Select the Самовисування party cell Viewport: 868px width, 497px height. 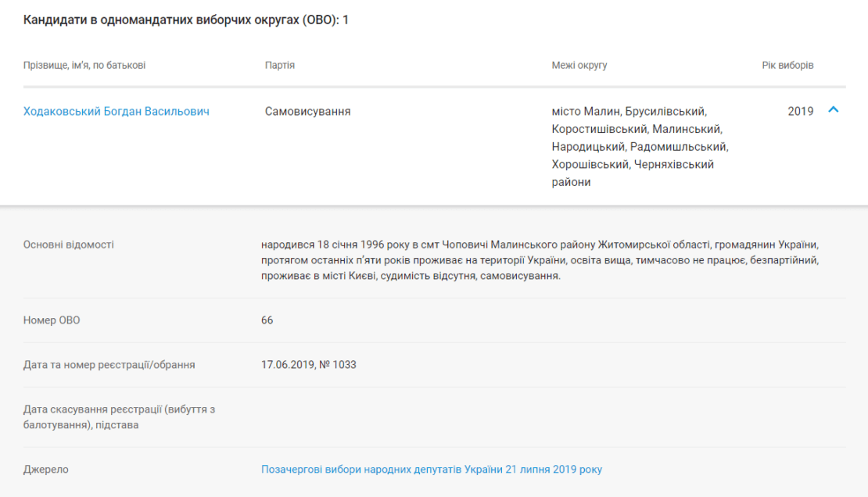click(x=308, y=111)
